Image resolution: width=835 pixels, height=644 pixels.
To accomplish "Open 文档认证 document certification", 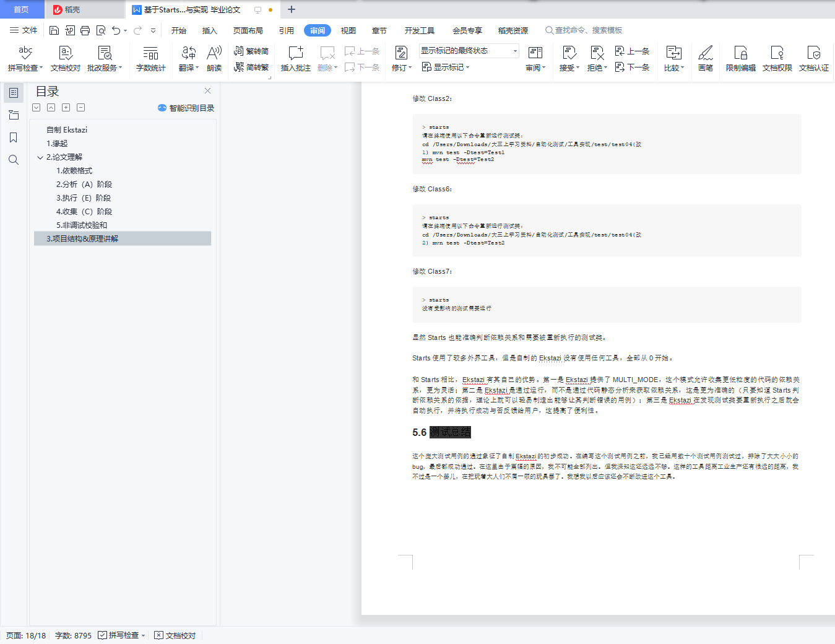I will click(x=813, y=59).
